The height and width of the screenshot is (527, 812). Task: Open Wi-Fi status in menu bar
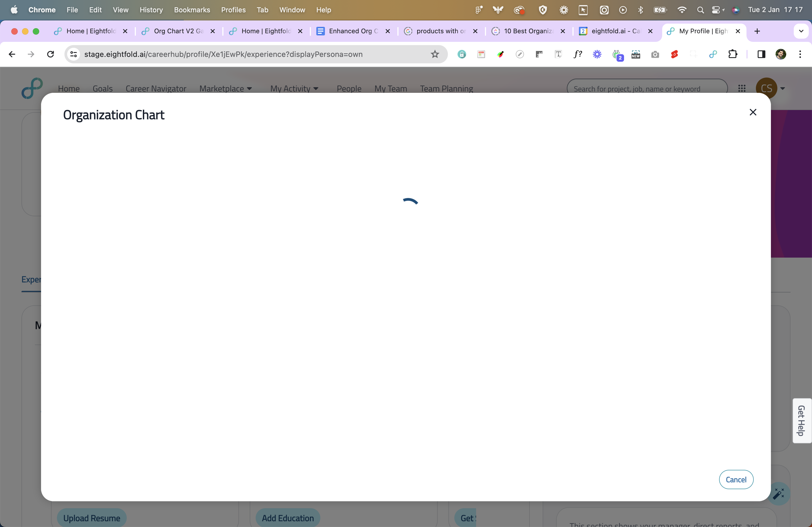tap(682, 10)
